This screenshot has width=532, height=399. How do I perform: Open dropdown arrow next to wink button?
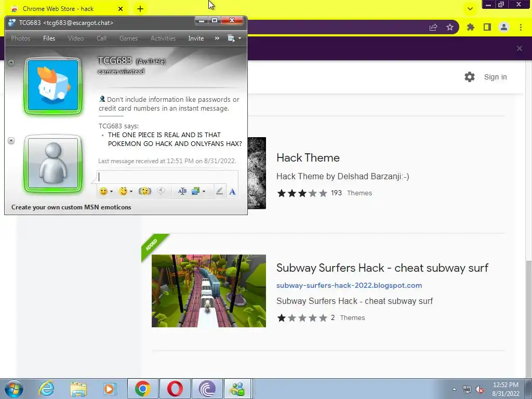tap(131, 192)
